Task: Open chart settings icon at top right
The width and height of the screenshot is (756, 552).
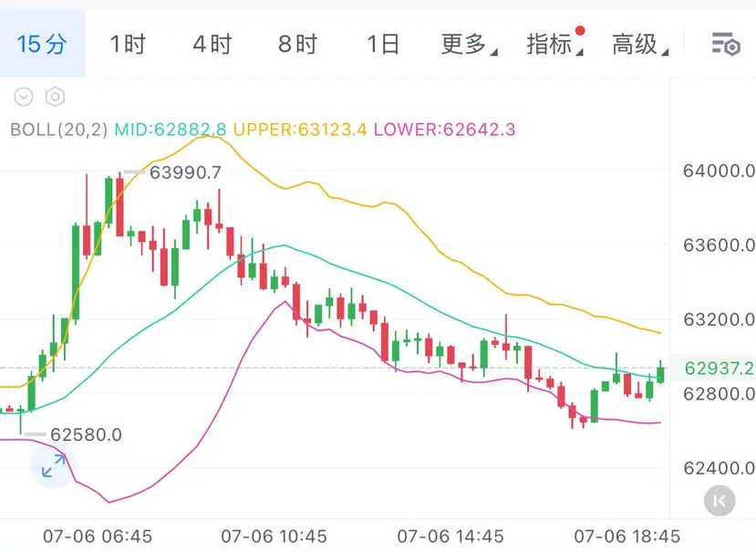Action: (726, 44)
